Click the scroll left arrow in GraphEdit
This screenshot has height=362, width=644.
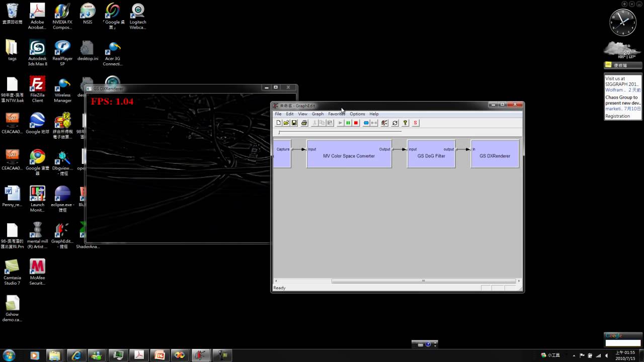click(275, 281)
